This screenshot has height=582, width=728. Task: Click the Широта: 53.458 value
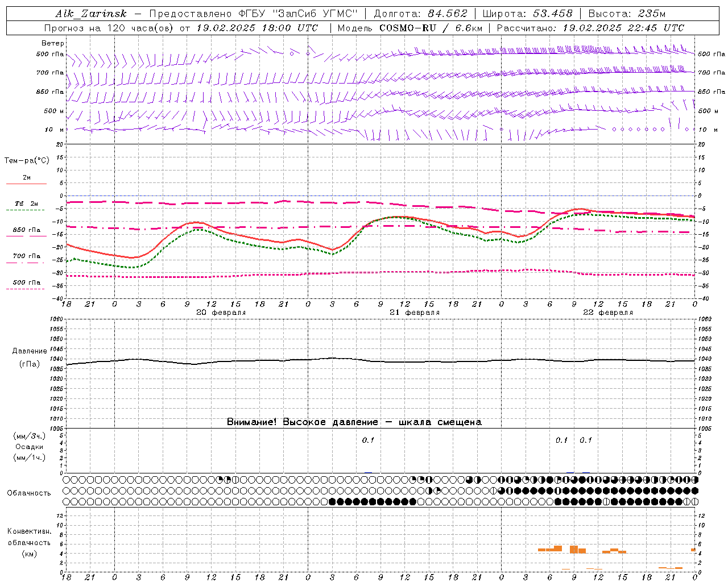[x=527, y=14]
